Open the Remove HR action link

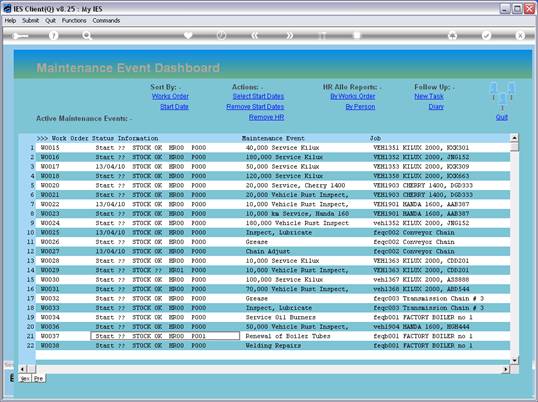pos(266,117)
